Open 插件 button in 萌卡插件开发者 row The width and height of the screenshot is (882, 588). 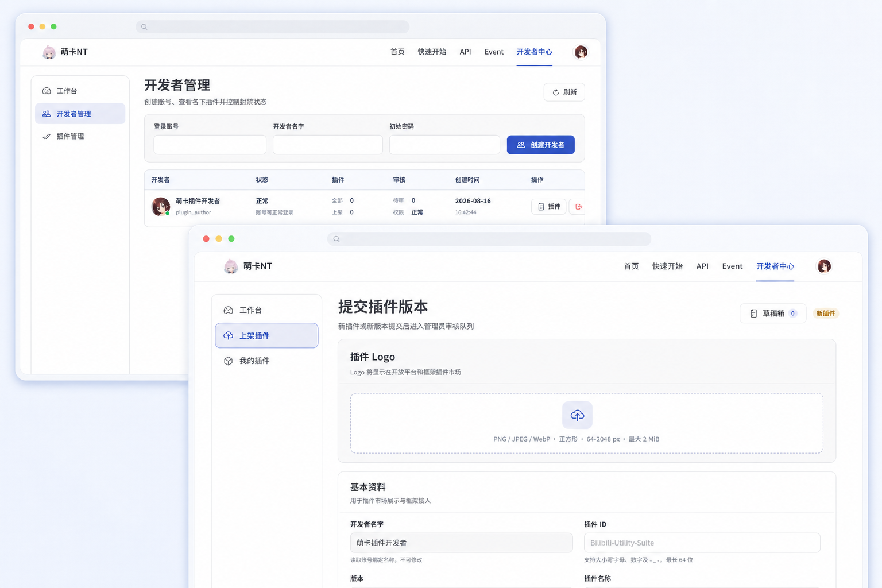[x=549, y=207]
